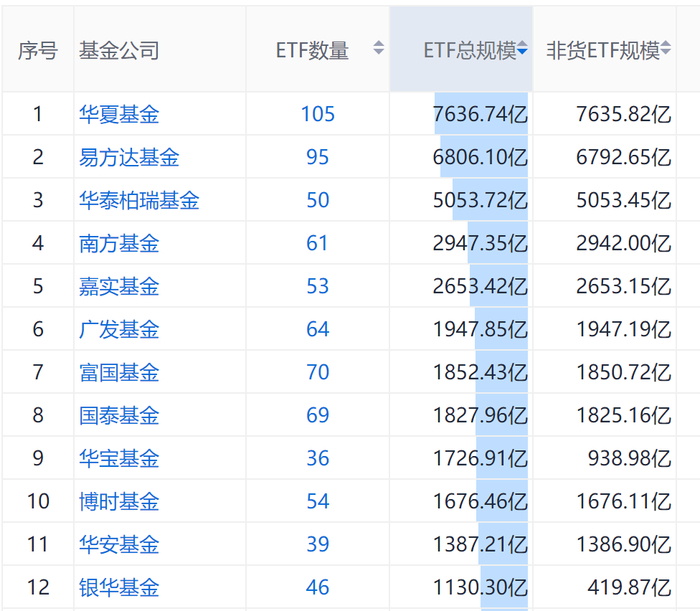Select total scale value 6806.10亿

click(480, 157)
